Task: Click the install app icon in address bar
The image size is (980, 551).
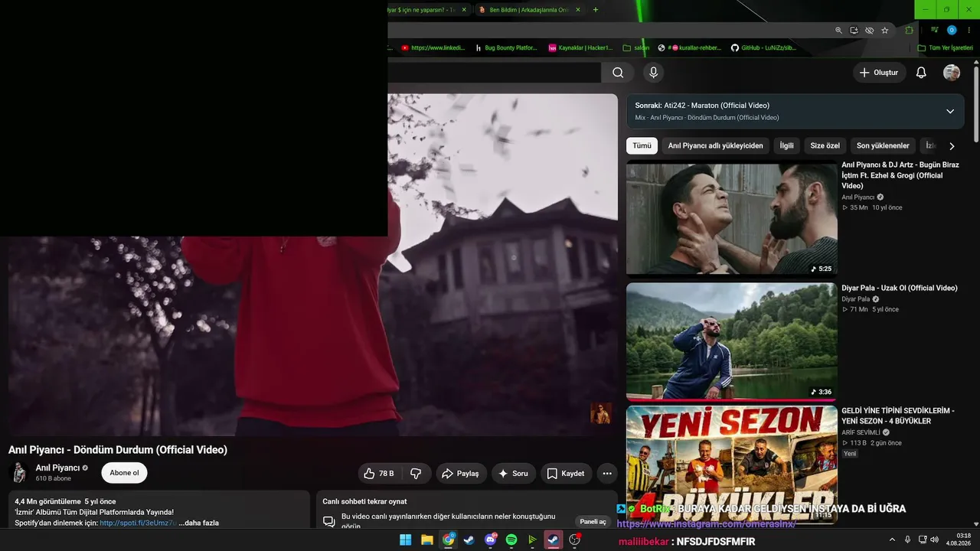Action: pos(854,31)
